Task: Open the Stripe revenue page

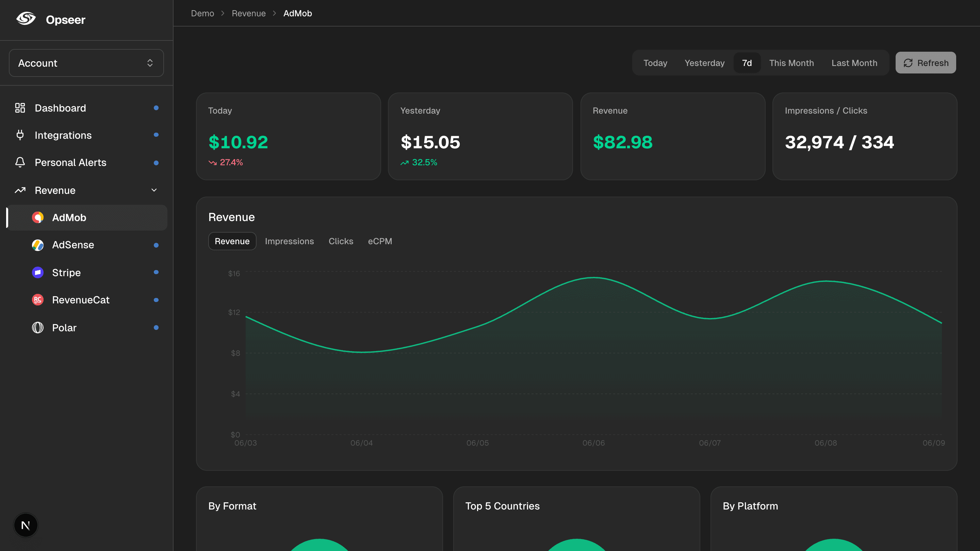Action: pyautogui.click(x=87, y=272)
